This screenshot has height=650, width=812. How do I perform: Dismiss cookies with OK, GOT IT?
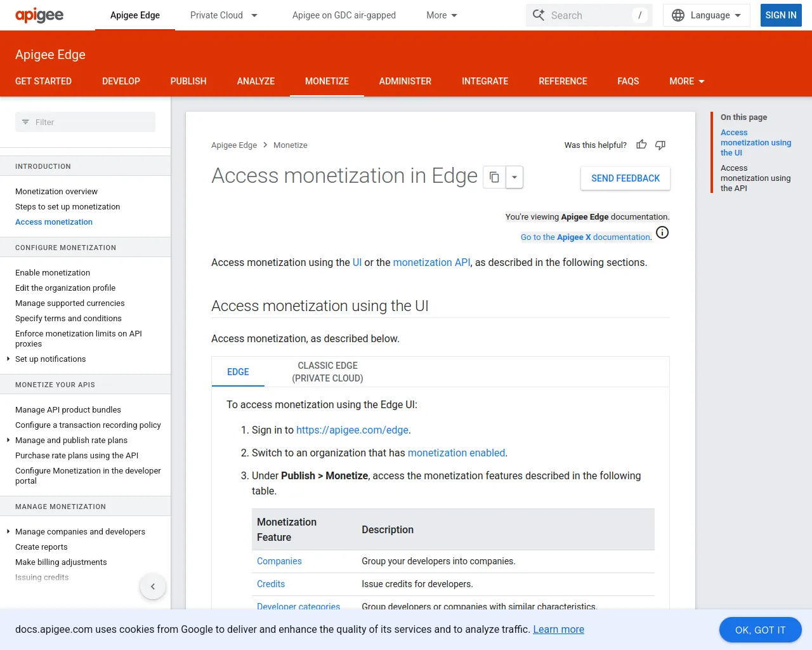pyautogui.click(x=760, y=630)
